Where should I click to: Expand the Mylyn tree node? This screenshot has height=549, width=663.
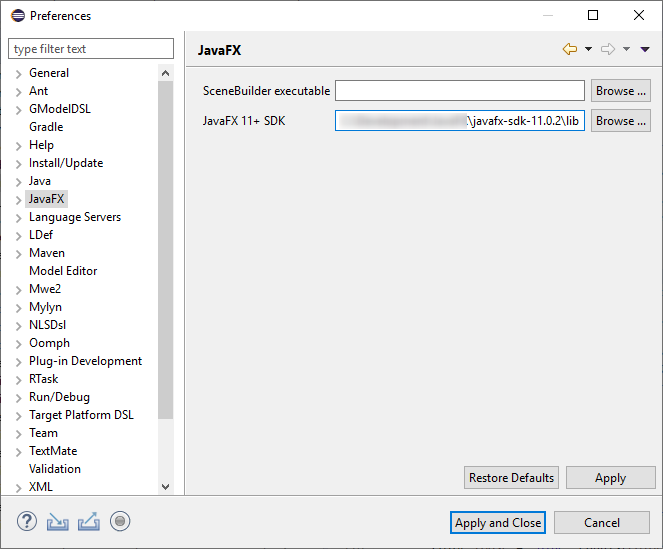click(x=18, y=308)
